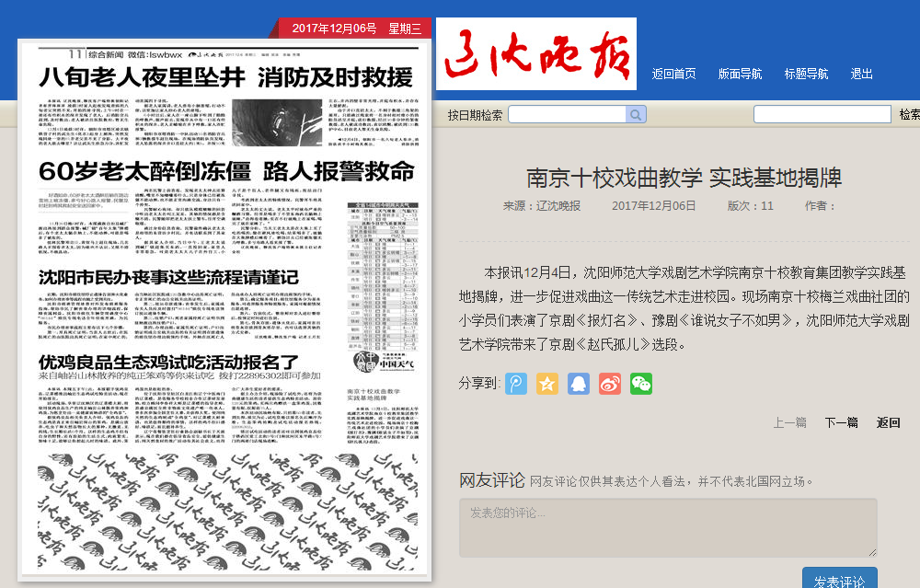Go to 返回首页 in top navigation
The height and width of the screenshot is (588, 920).
click(x=673, y=75)
